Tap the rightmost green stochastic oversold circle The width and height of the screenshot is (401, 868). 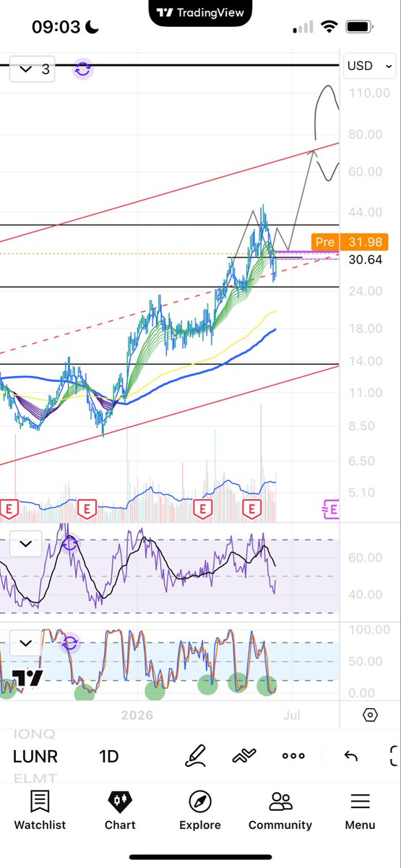pos(267,685)
